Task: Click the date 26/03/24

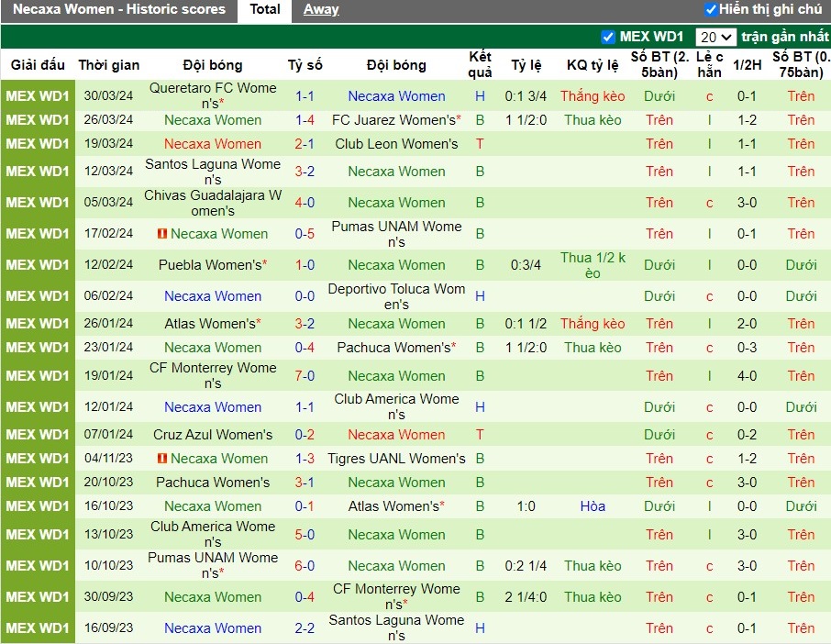Action: pyautogui.click(x=108, y=120)
